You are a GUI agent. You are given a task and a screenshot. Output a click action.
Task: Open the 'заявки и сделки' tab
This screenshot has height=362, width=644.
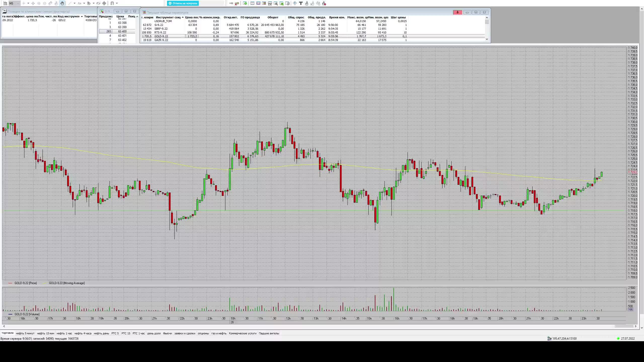185,333
